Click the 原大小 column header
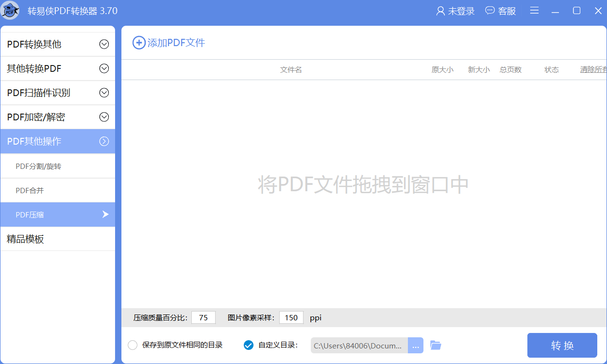This screenshot has height=364, width=607. coord(442,70)
